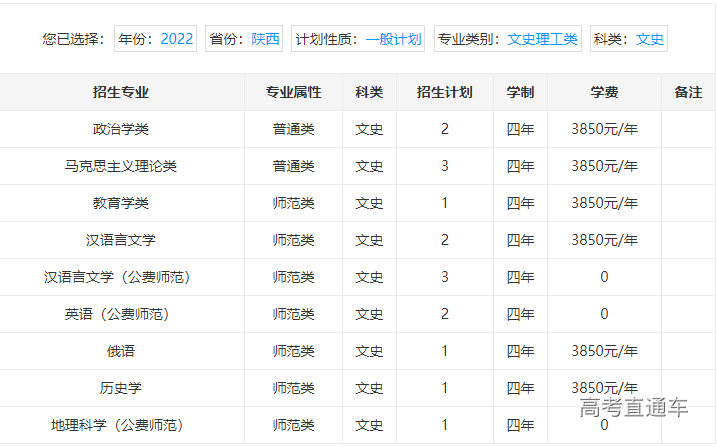This screenshot has height=447, width=717.
Task: Click the 专业属性 column header
Action: tap(293, 92)
